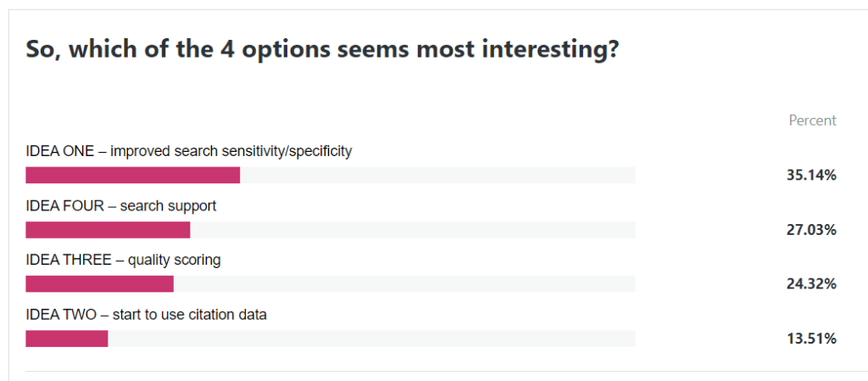Click the filled bar for IDEA FOUR
Viewport: 868px width, 381px height.
click(108, 230)
